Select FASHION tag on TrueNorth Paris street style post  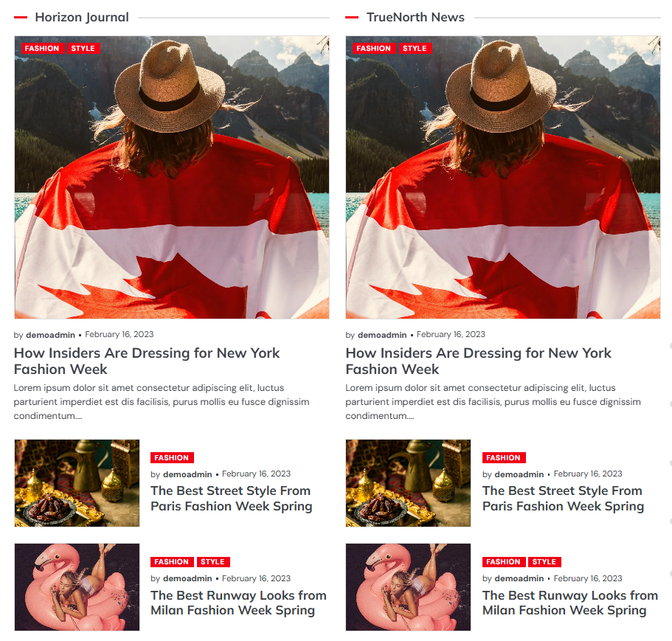[x=504, y=457]
